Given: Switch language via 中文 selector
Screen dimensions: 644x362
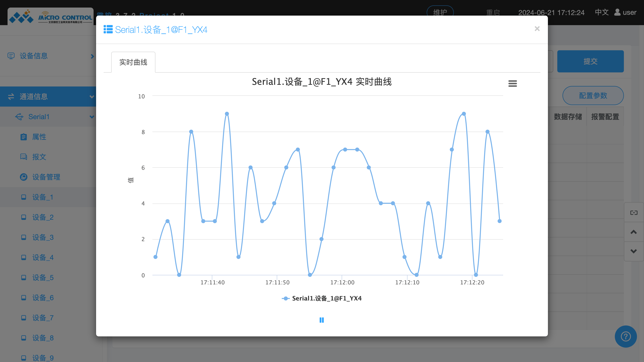Looking at the screenshot, I should (602, 12).
